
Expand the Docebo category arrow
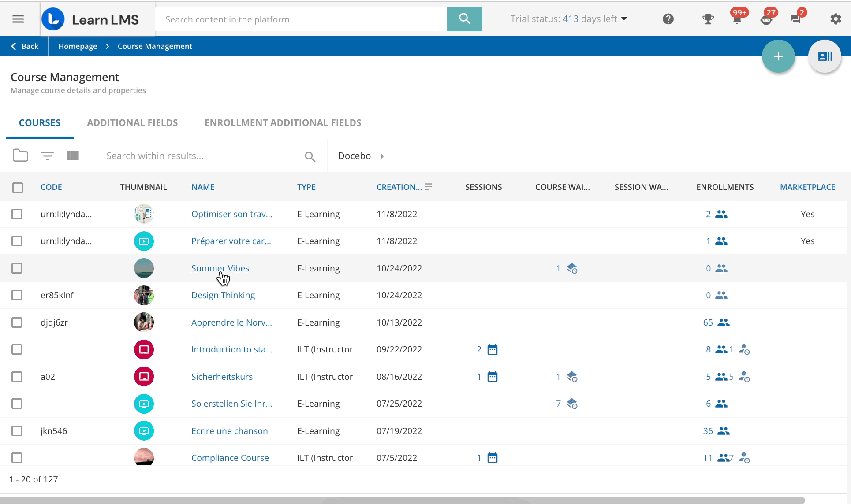click(x=382, y=156)
